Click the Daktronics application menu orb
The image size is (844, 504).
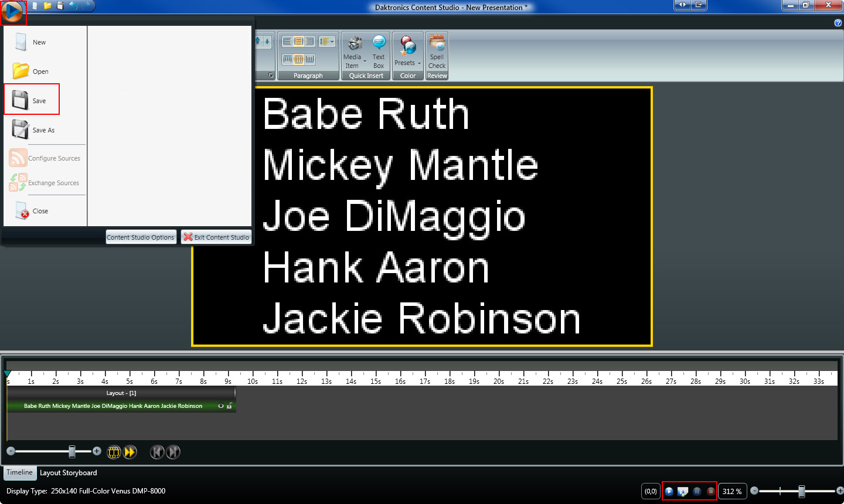tap(13, 11)
